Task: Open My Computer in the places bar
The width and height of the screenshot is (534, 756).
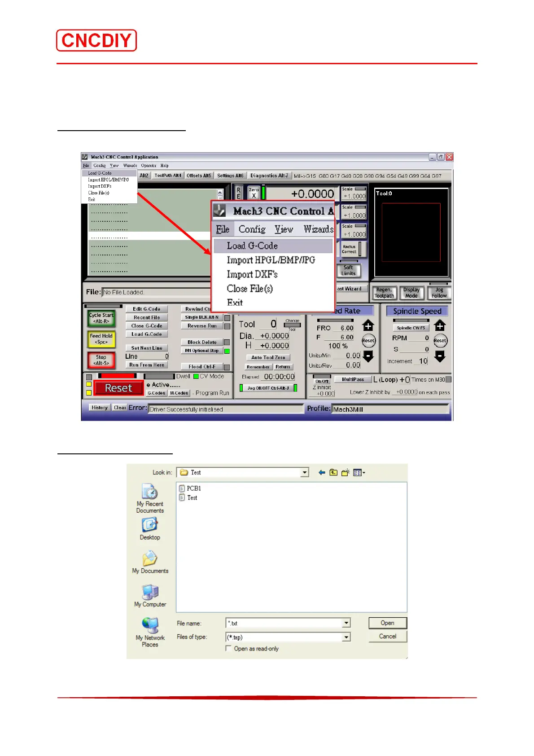Action: pos(150,596)
